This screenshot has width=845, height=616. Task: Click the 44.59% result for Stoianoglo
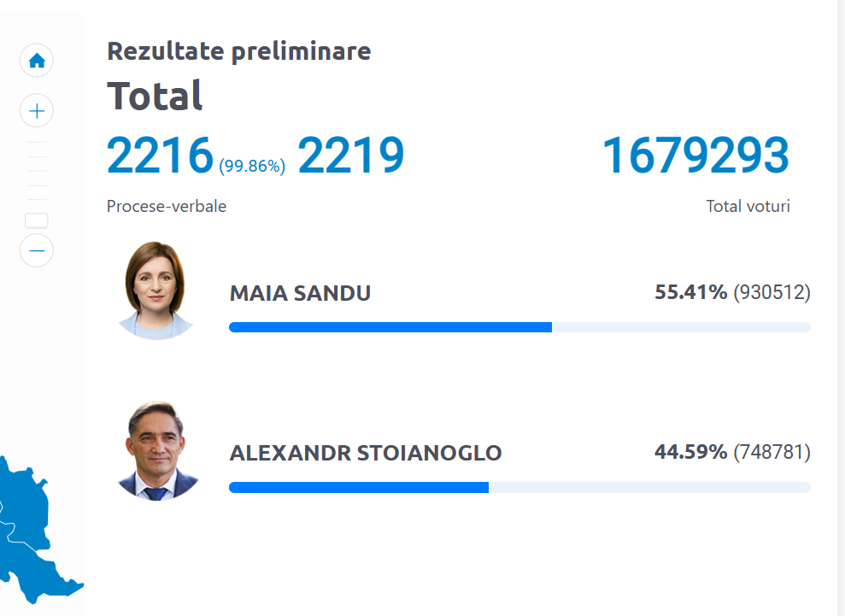[x=690, y=451]
